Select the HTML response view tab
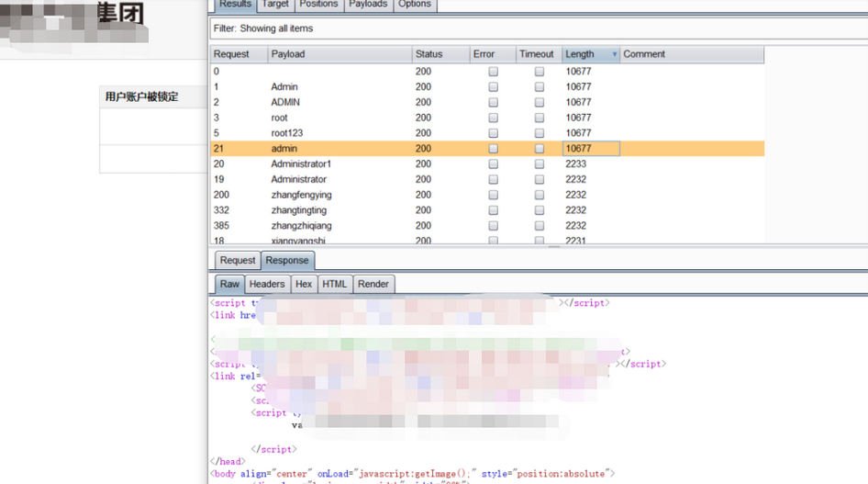Screen dimensions: 868x484 [x=334, y=285]
